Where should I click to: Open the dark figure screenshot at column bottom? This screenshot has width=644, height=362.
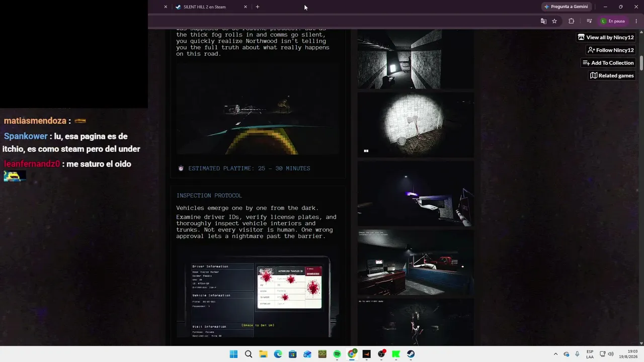416,322
